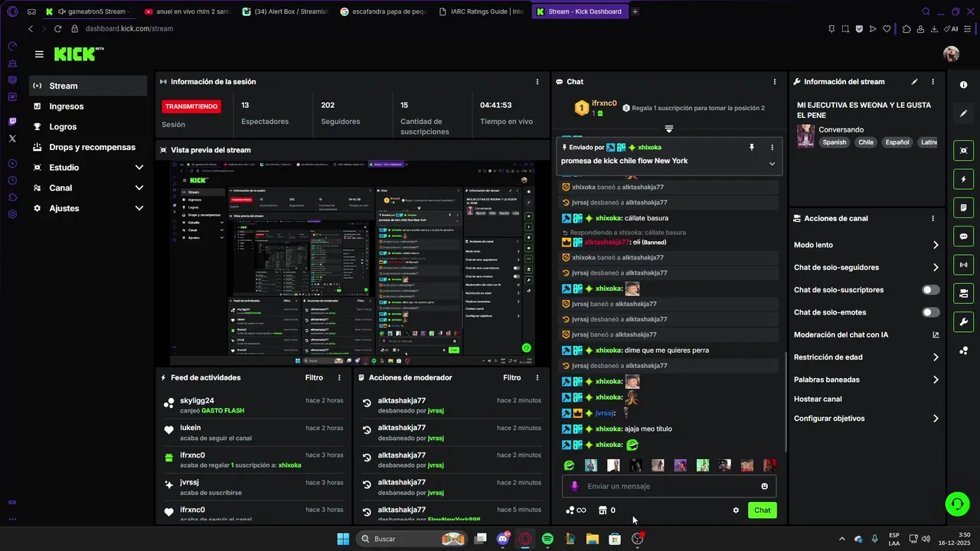
Task: Open the profile avatar menu
Action: pos(951,54)
